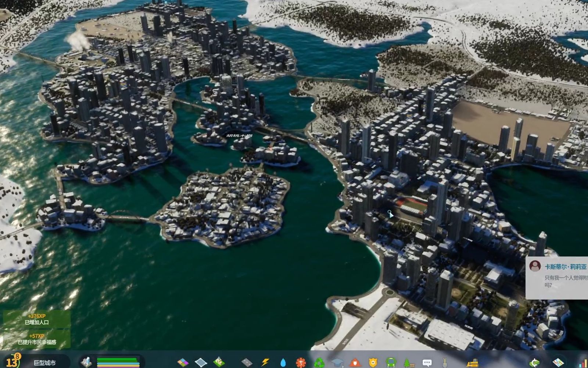The image size is (588, 368).
Task: Open the Zones tool
Action: pos(183,362)
